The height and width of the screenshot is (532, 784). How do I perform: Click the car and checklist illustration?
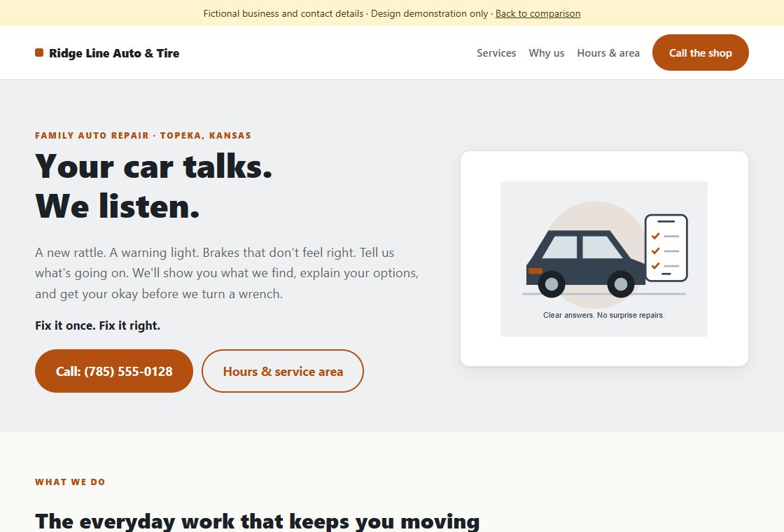[604, 259]
